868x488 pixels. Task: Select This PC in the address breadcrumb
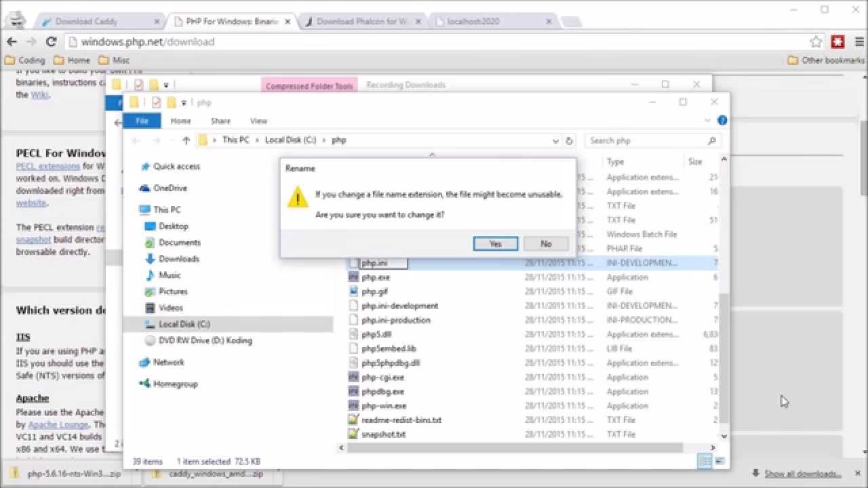click(x=235, y=140)
